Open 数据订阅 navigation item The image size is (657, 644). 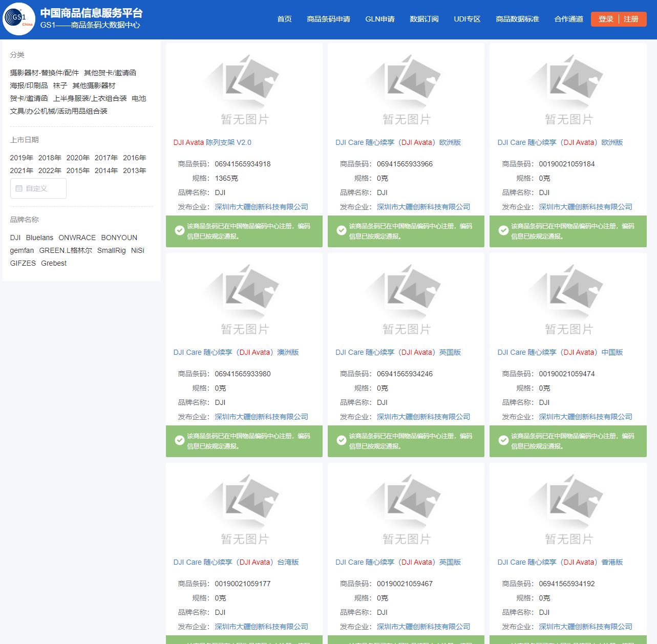(424, 19)
